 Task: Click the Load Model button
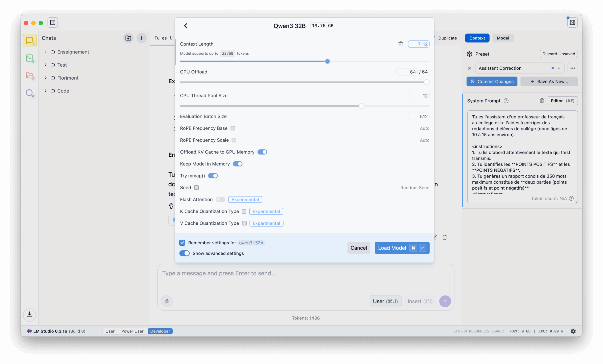point(402,248)
